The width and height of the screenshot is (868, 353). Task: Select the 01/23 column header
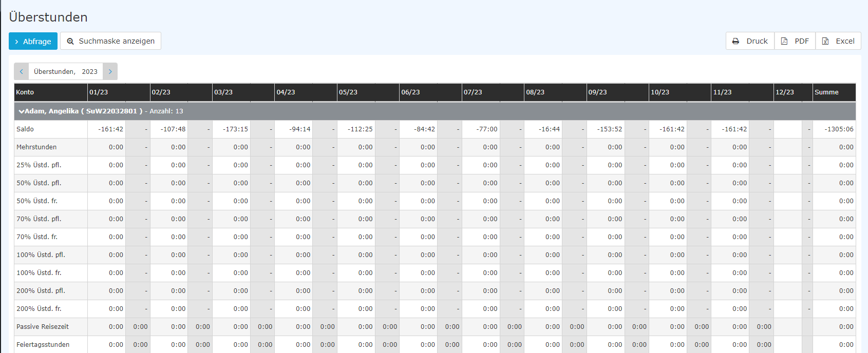[99, 92]
